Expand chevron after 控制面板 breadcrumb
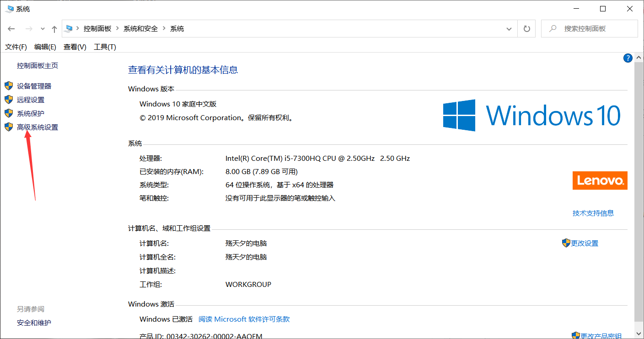The width and height of the screenshot is (644, 339). (x=118, y=29)
